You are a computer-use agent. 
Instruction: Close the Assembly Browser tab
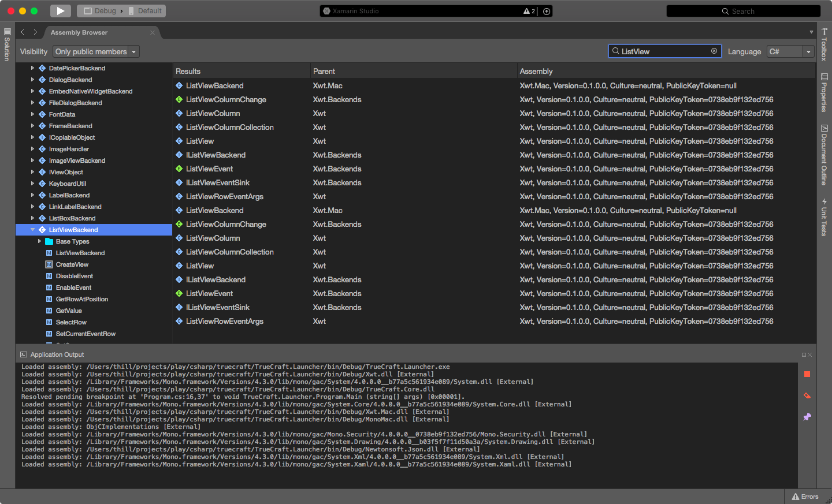153,32
